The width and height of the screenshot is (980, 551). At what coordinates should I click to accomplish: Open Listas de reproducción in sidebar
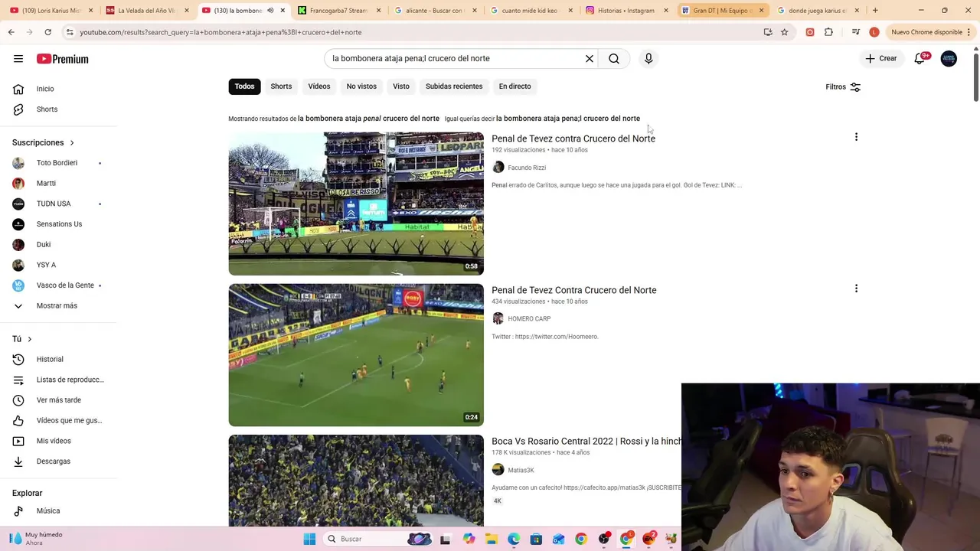point(60,380)
